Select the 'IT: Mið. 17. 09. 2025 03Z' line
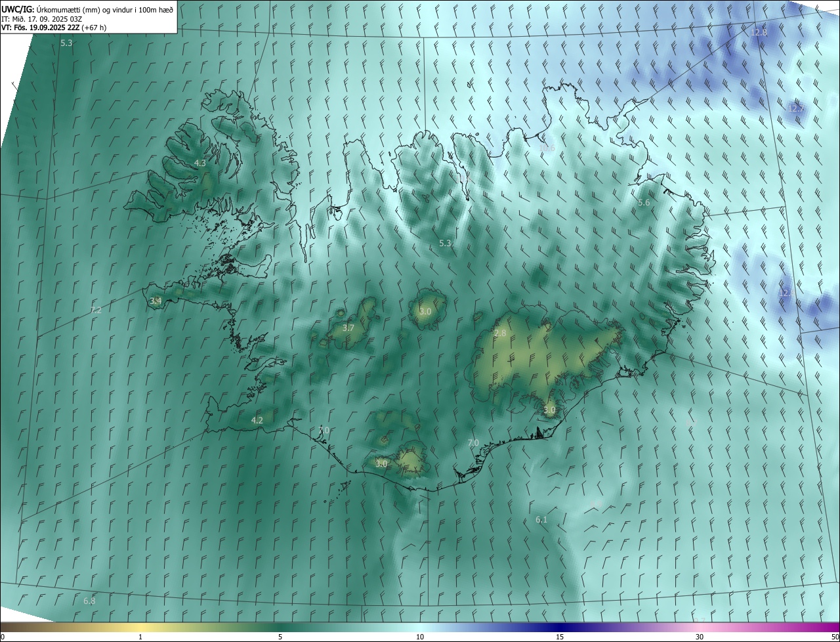This screenshot has width=840, height=642. [41, 19]
